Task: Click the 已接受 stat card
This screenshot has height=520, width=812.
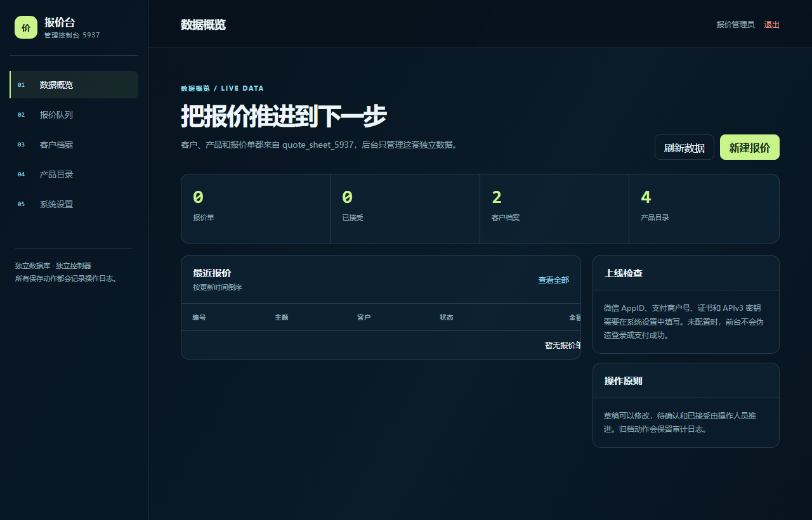Action: (x=405, y=209)
